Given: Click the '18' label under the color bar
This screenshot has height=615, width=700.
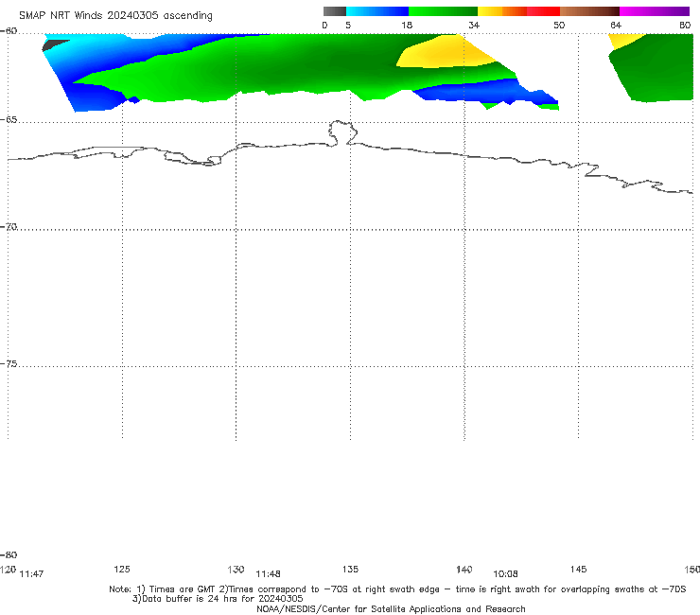Looking at the screenshot, I should point(407,25).
